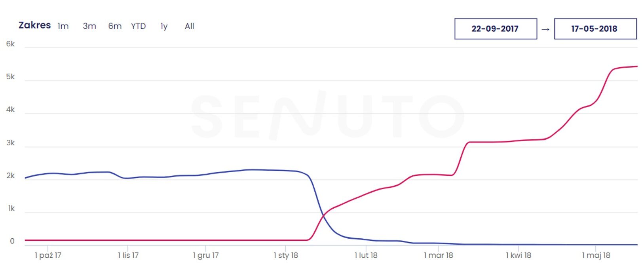Show All time range

(x=190, y=26)
